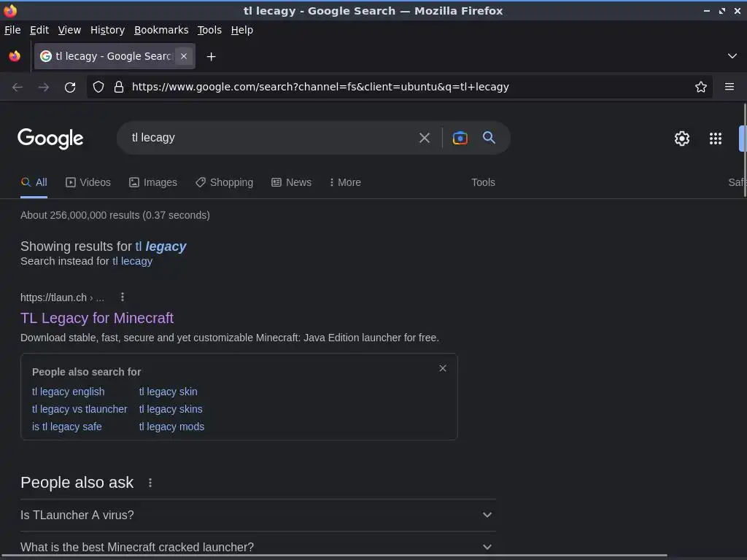The height and width of the screenshot is (560, 747).
Task: Click the horizontal scrollbar at the bottom
Action: [333, 556]
